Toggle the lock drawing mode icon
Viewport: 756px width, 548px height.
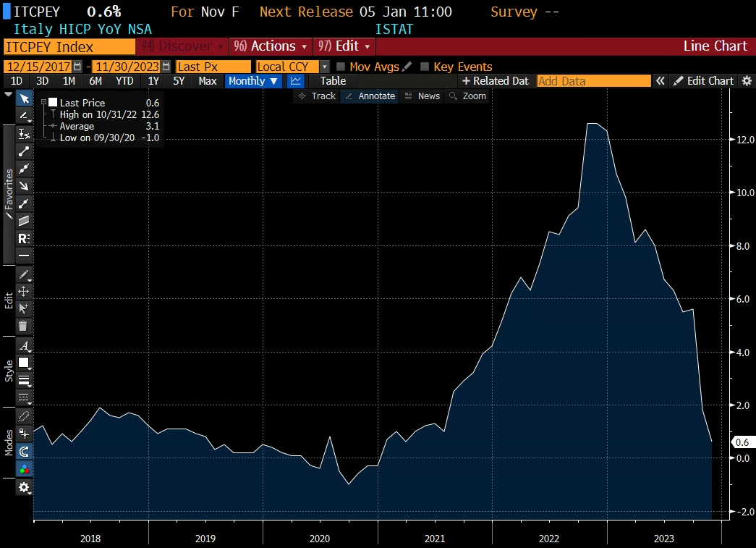pyautogui.click(x=24, y=433)
